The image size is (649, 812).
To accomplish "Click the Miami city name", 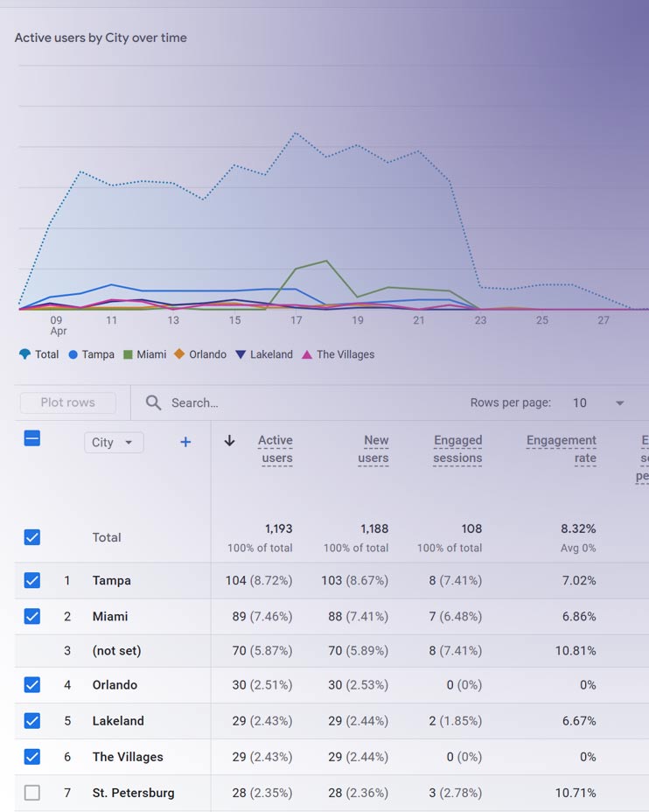I will 109,616.
